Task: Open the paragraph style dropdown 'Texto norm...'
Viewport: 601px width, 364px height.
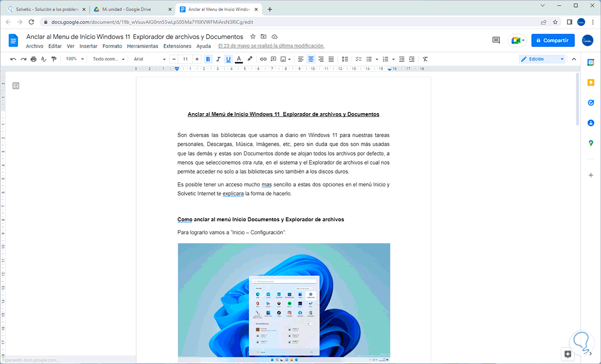Action: click(x=109, y=59)
